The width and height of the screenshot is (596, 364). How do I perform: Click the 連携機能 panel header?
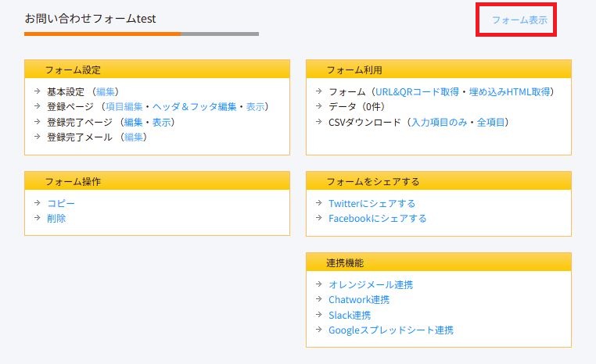439,262
